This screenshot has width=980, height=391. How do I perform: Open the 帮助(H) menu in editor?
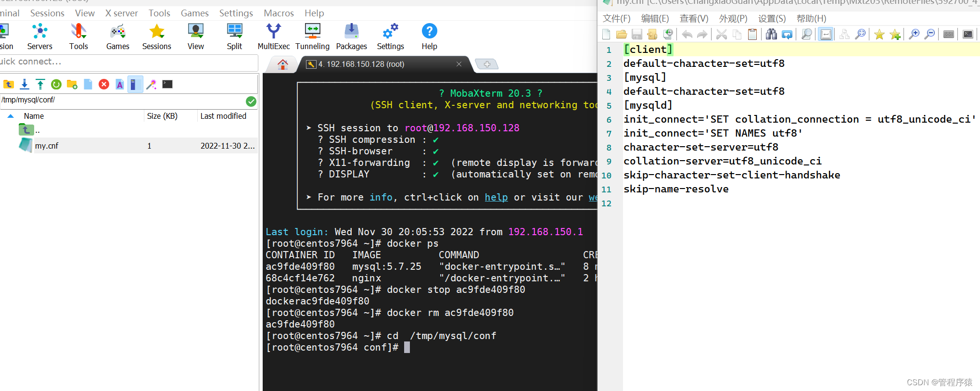tap(812, 19)
